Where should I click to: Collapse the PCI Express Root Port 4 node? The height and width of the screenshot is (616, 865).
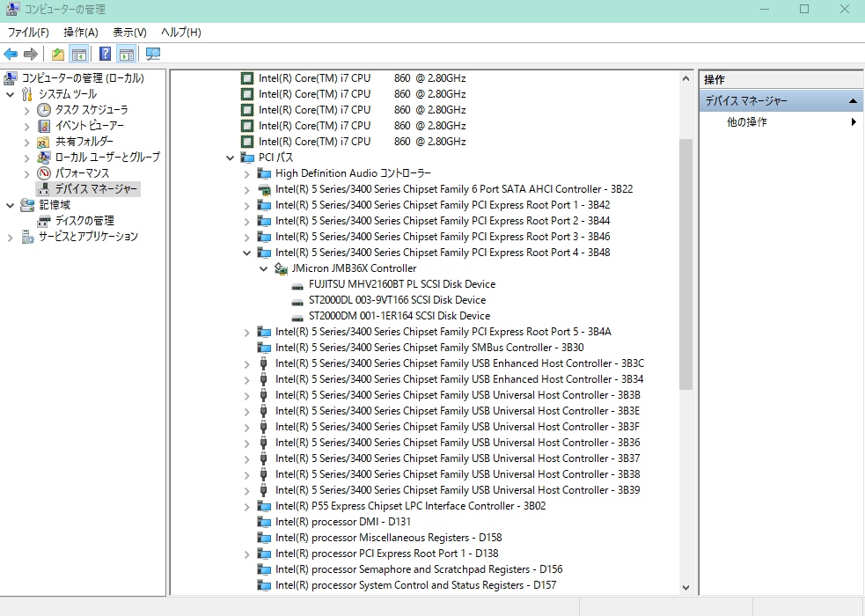246,253
